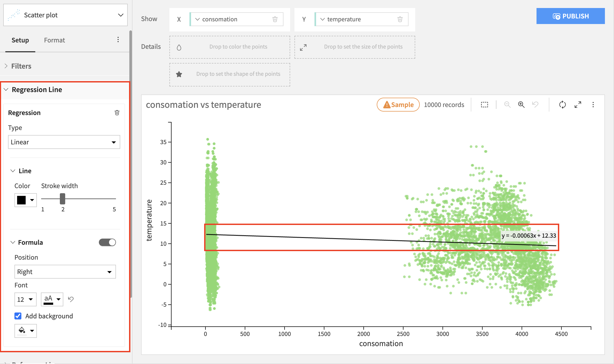This screenshot has width=614, height=364.
Task: Click the rectangle selection icon on chart
Action: [x=485, y=105]
